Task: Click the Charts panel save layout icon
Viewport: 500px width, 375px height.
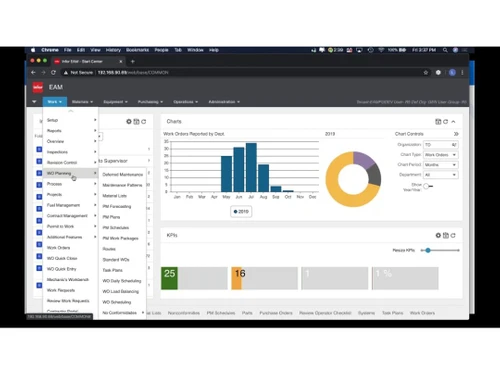Action: point(438,122)
